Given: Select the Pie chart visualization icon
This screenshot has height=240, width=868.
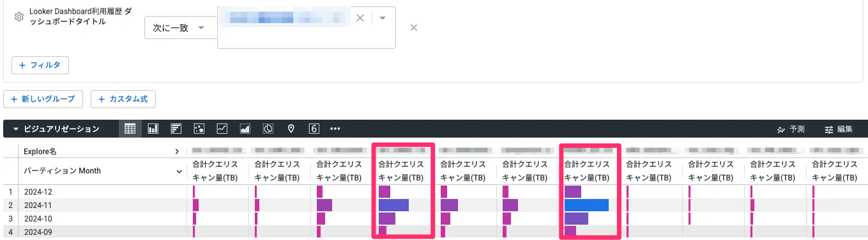Looking at the screenshot, I should (x=268, y=129).
